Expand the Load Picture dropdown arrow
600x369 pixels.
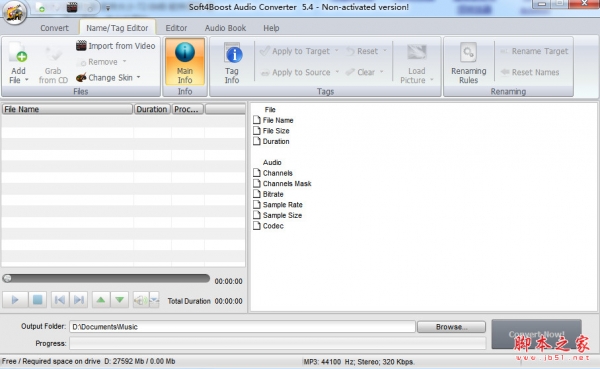(x=432, y=80)
